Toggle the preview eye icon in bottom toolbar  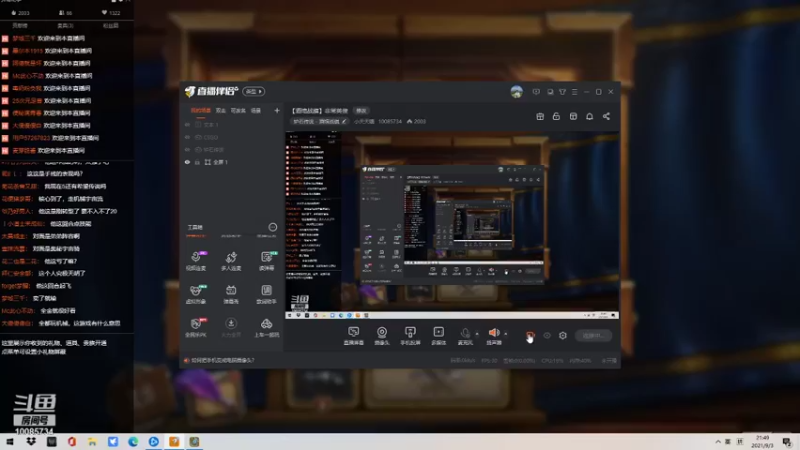[547, 336]
